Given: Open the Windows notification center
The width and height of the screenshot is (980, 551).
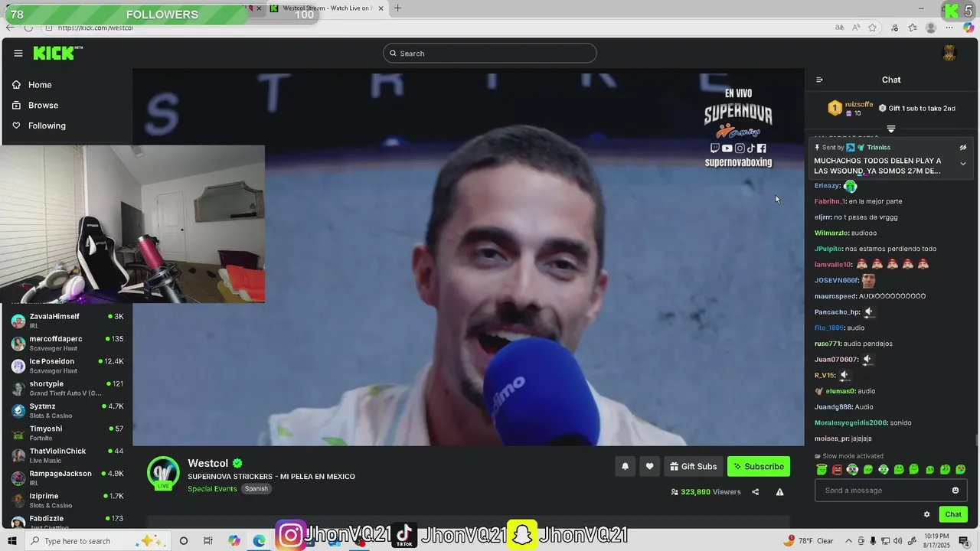Looking at the screenshot, I should click(x=964, y=541).
